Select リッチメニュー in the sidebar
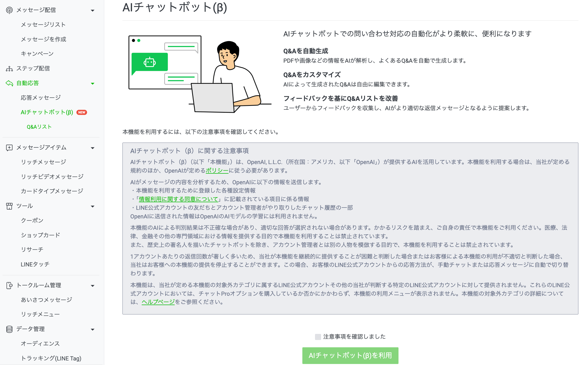This screenshot has width=588, height=365. 40,314
